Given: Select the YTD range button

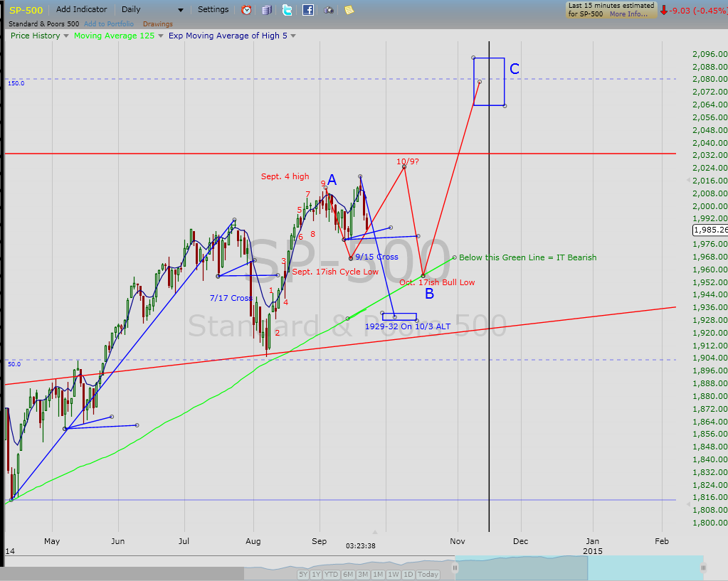Looking at the screenshot, I should pos(331,575).
